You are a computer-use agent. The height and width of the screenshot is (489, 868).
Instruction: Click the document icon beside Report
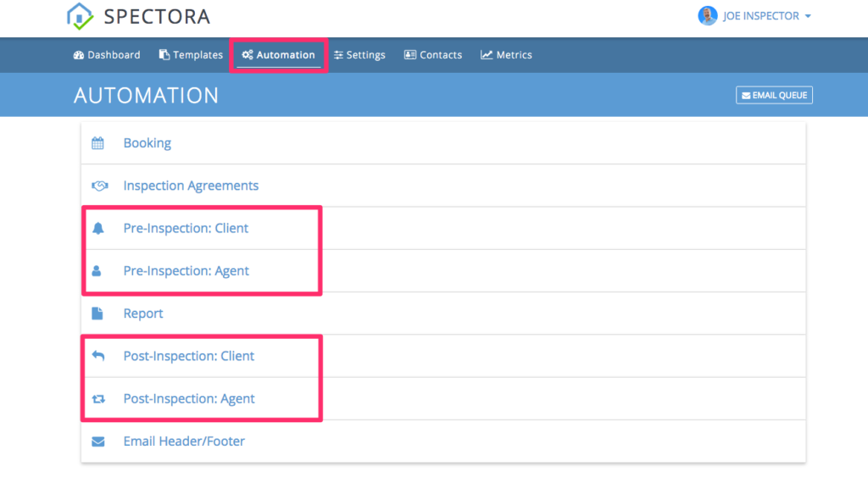tap(98, 313)
